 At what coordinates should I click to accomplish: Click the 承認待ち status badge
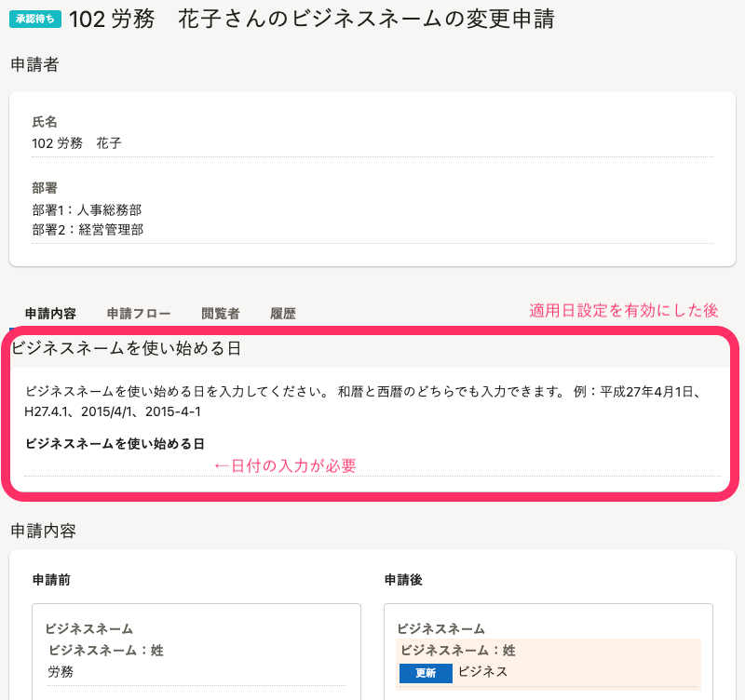pyautogui.click(x=35, y=19)
